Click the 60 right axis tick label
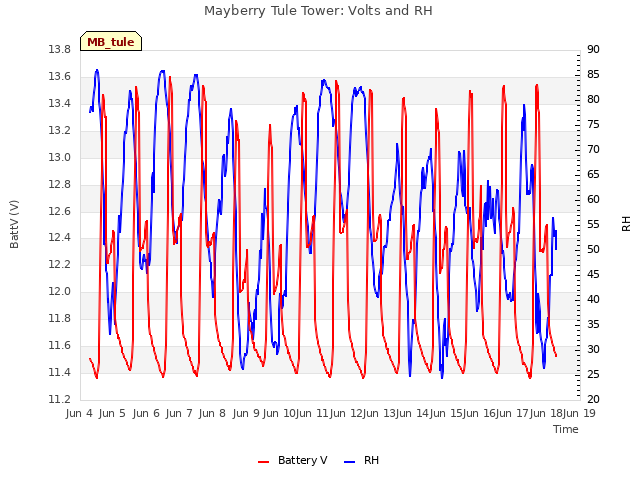Screen dimensions: 640x480 tap(593, 199)
